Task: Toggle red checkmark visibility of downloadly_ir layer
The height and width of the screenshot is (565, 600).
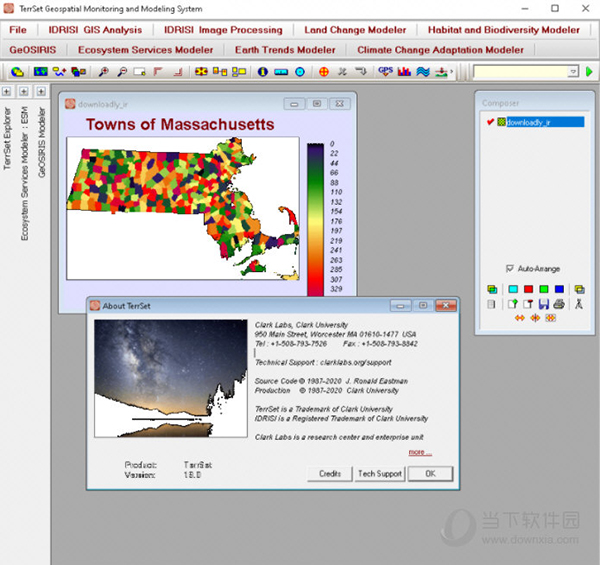Action: click(x=490, y=122)
